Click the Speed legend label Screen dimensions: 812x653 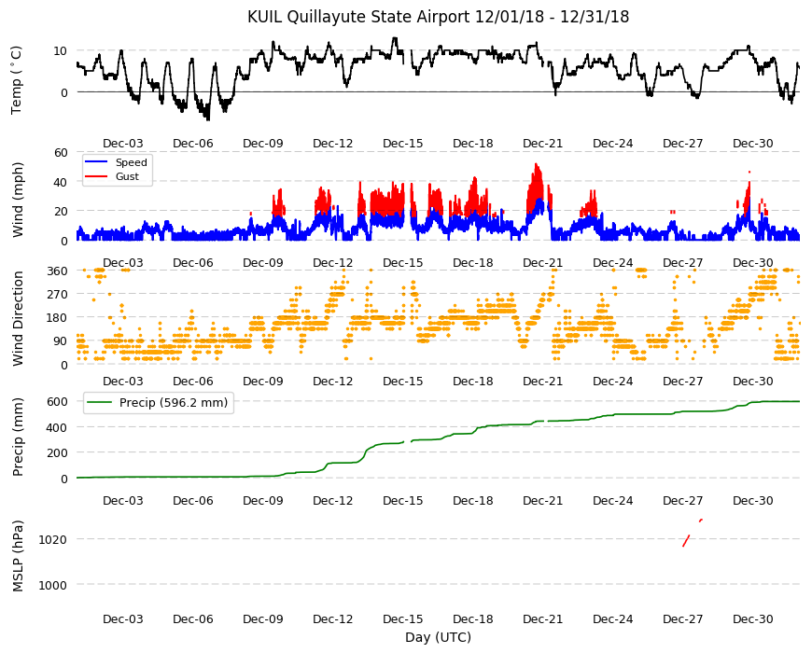(131, 162)
